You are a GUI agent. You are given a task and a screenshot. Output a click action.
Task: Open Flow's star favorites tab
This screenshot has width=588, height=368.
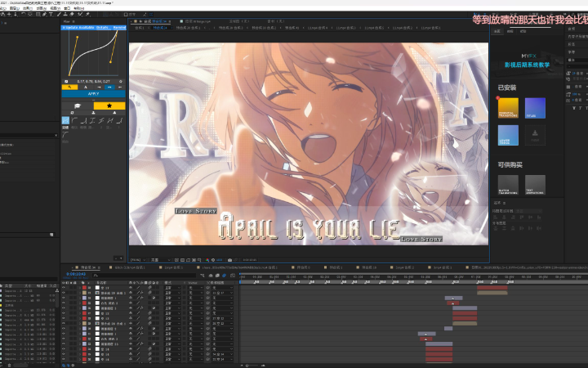109,105
